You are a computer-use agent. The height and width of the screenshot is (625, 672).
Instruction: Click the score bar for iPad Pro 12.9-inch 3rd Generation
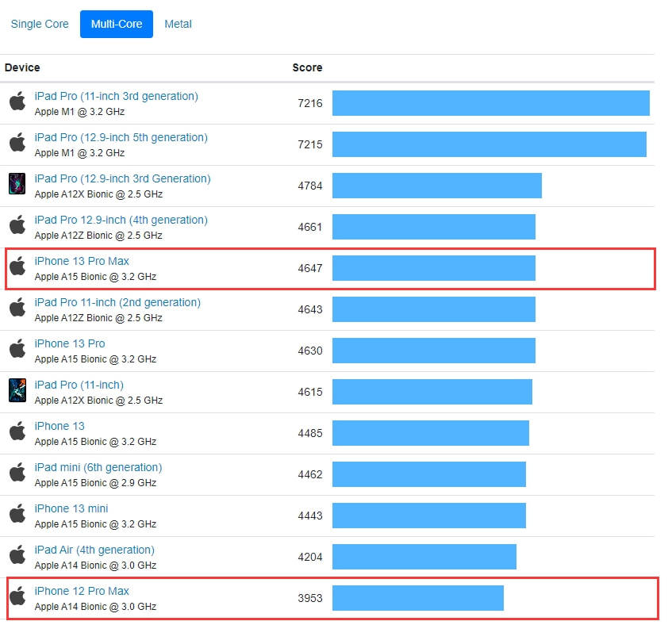coord(437,186)
